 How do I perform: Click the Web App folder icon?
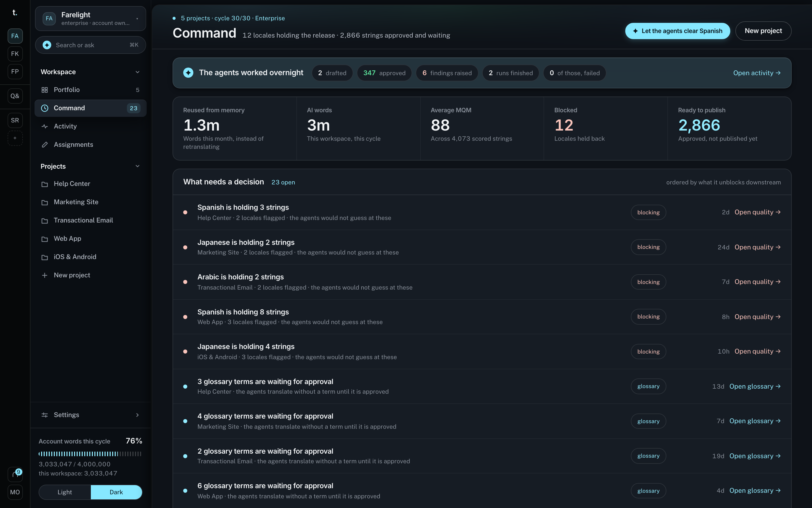point(45,239)
